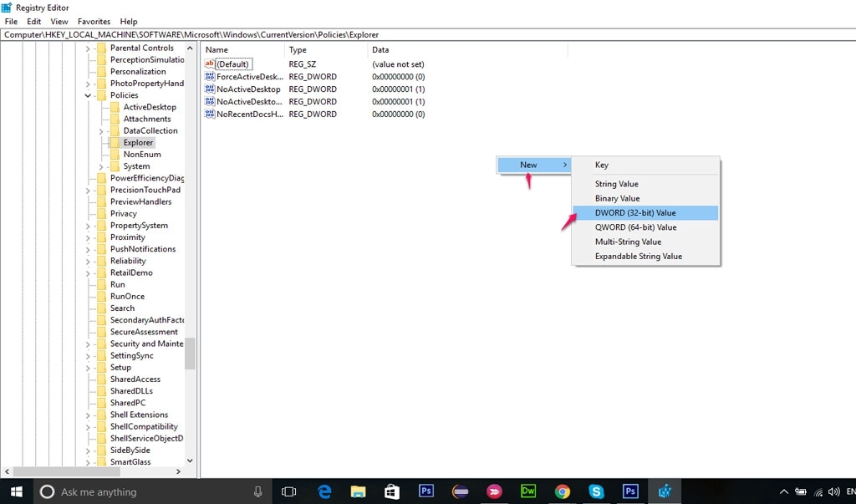
Task: Click the Name column header
Action: tap(241, 50)
